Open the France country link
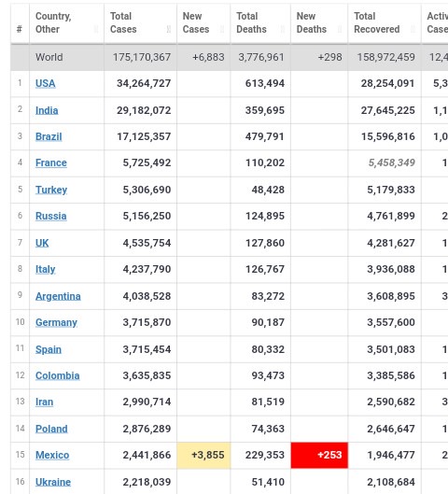The height and width of the screenshot is (494, 448). [x=51, y=162]
